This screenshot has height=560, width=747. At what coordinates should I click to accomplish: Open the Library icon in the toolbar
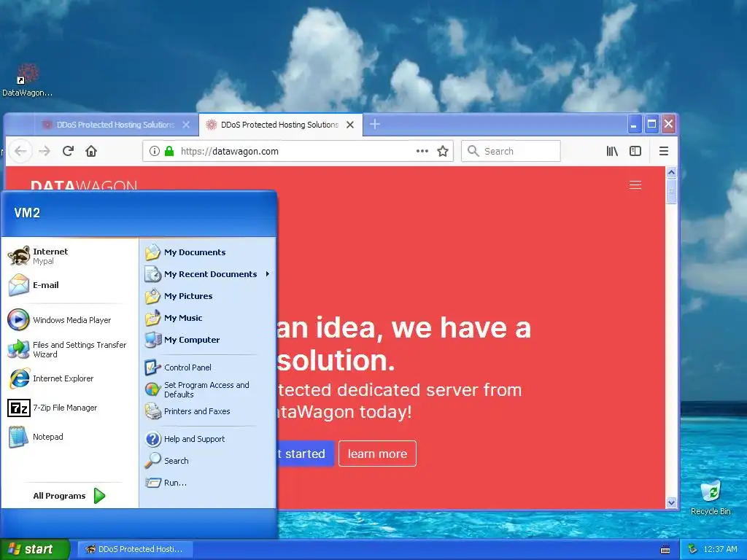pos(612,152)
